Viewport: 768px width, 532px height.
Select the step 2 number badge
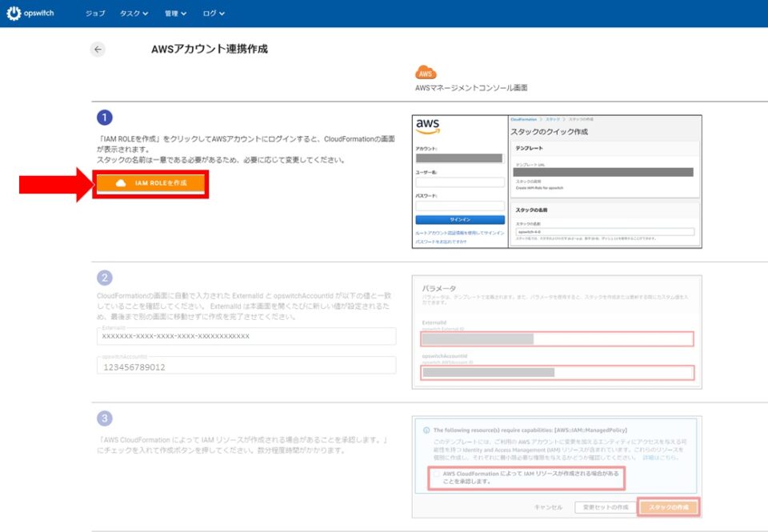[x=105, y=278]
